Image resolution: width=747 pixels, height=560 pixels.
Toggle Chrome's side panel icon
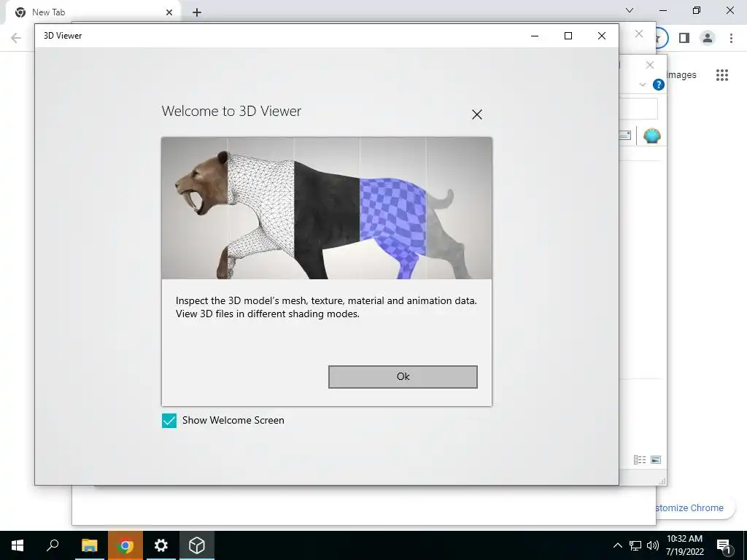pyautogui.click(x=684, y=38)
